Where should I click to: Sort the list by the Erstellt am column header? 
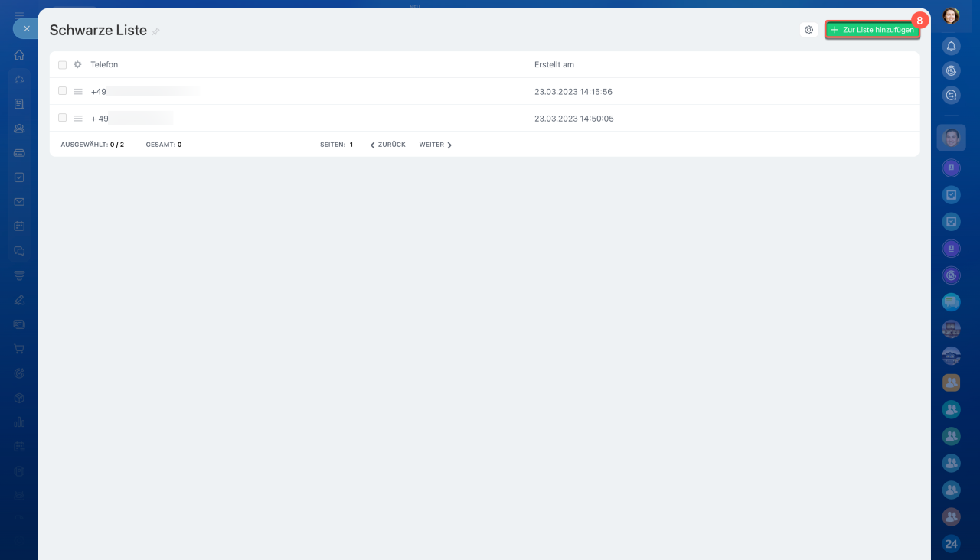[554, 65]
